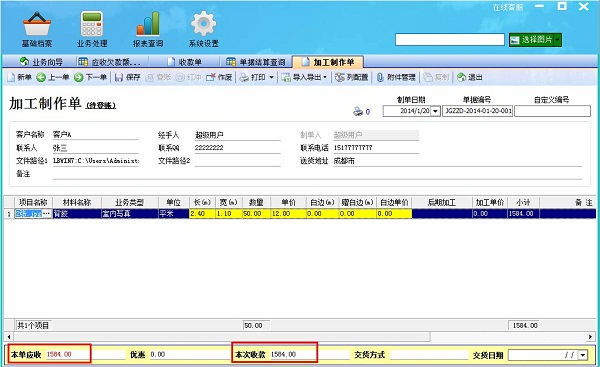Click the 小计 column header
600x367 pixels.
(x=523, y=202)
